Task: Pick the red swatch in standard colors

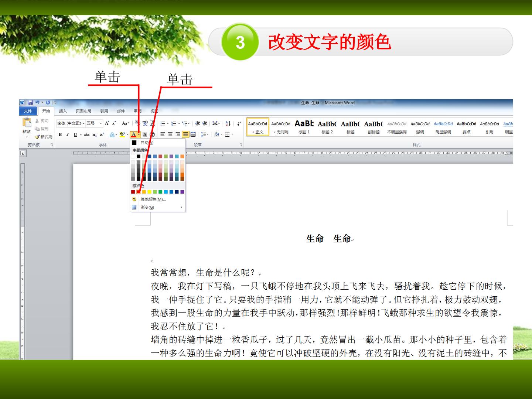Action: 139,192
